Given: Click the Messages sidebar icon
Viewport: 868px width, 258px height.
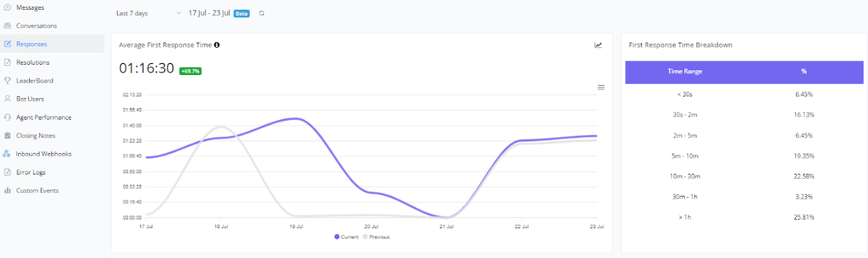Looking at the screenshot, I should (7, 7).
